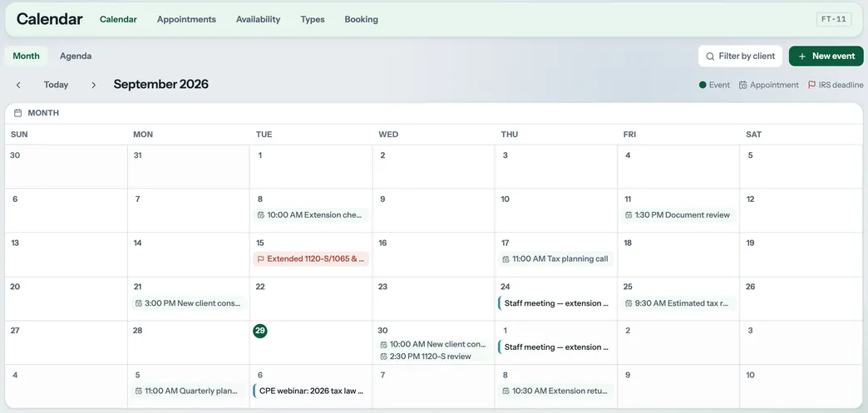Click the Filter by client field
Image resolution: width=868 pixels, height=413 pixels.
[740, 56]
